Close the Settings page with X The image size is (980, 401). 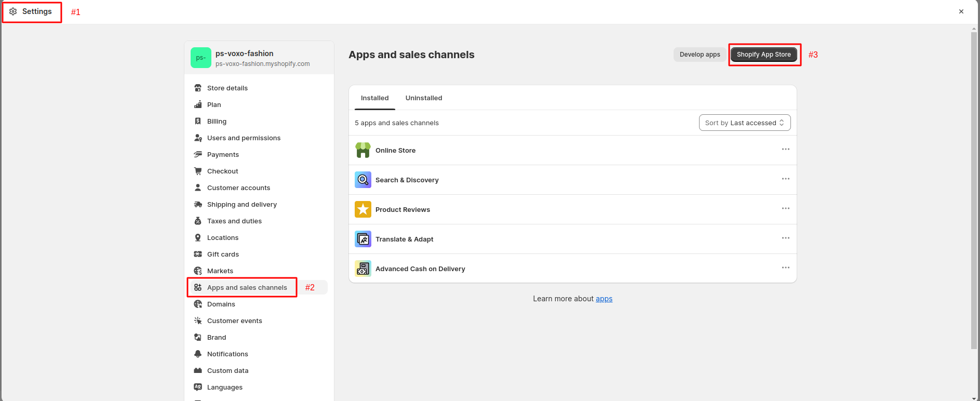tap(961, 11)
